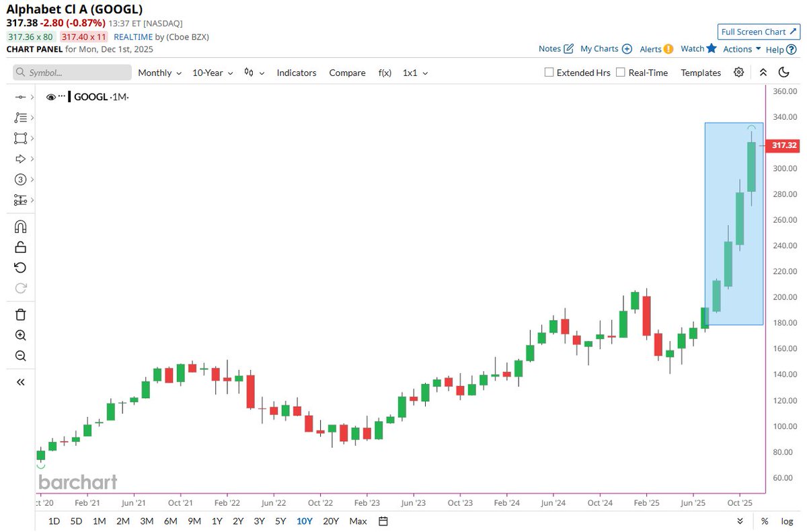
Task: Undo the last chart change
Action: click(x=20, y=268)
